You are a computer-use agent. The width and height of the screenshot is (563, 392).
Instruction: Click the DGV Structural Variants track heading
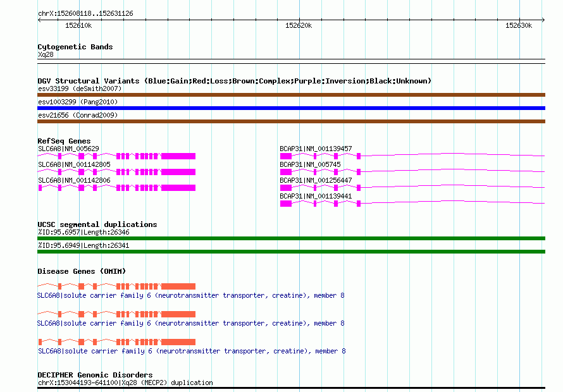(x=234, y=81)
